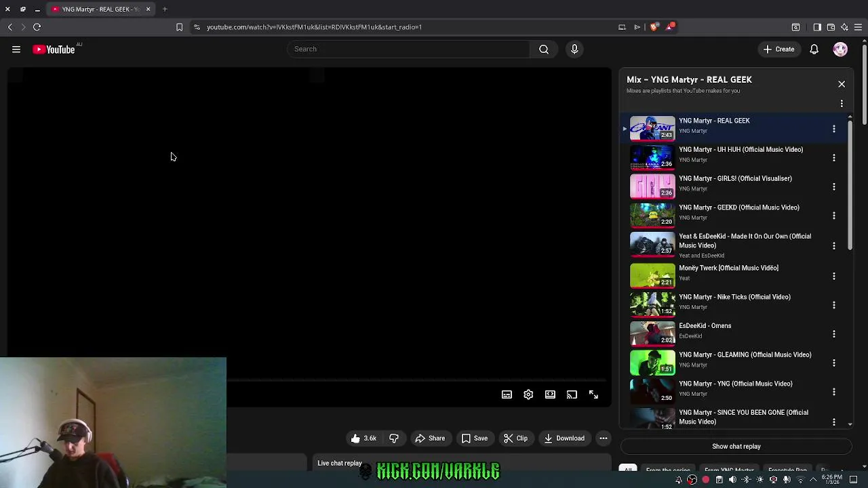Play UH HUH (Official Music Video) thumbnail
This screenshot has height=488, width=868.
pyautogui.click(x=652, y=157)
